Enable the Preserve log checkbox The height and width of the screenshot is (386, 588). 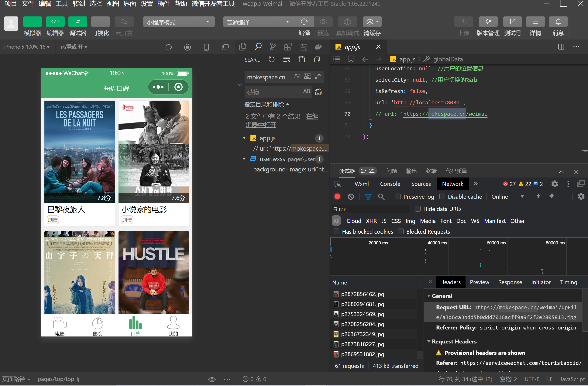coord(398,197)
